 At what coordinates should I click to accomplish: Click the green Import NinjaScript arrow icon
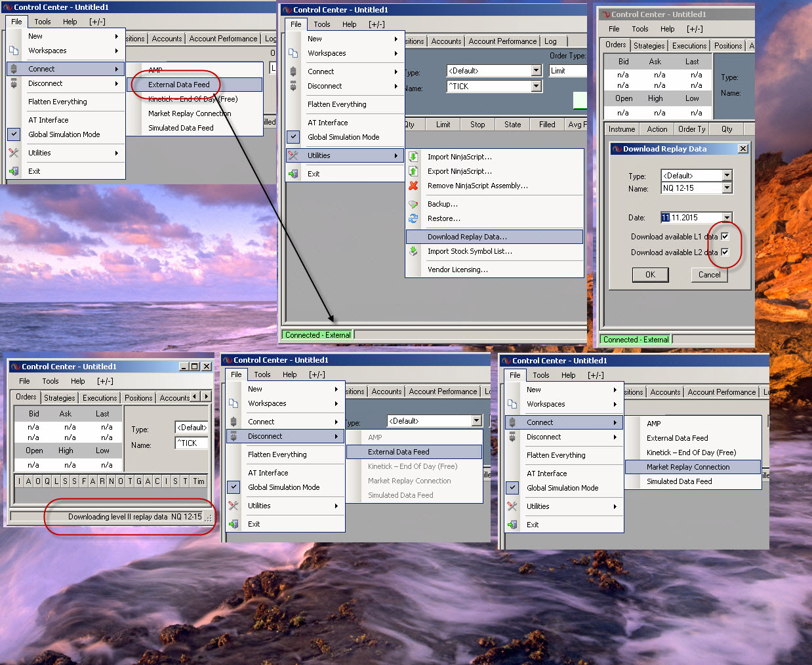(413, 157)
